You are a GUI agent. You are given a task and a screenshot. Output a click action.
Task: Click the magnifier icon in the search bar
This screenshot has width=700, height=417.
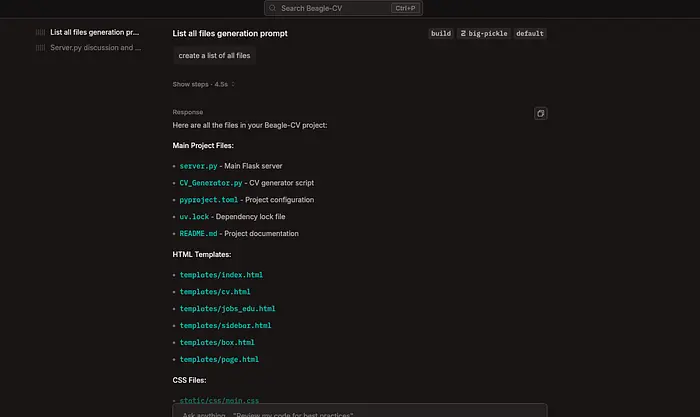(273, 8)
